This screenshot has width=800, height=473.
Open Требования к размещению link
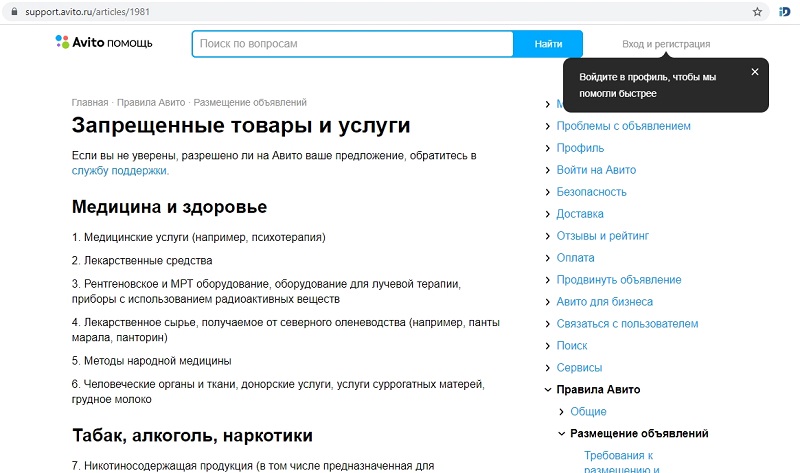point(621,462)
